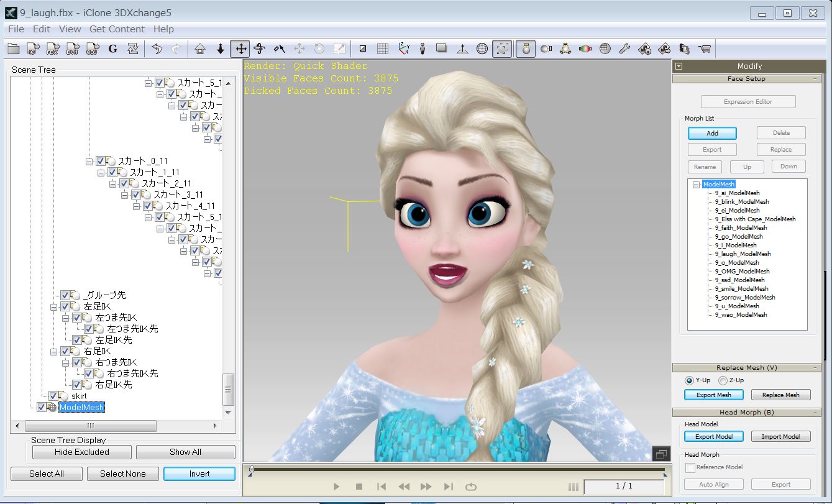Click the wrench preferences icon
832x504 pixels.
coord(624,48)
